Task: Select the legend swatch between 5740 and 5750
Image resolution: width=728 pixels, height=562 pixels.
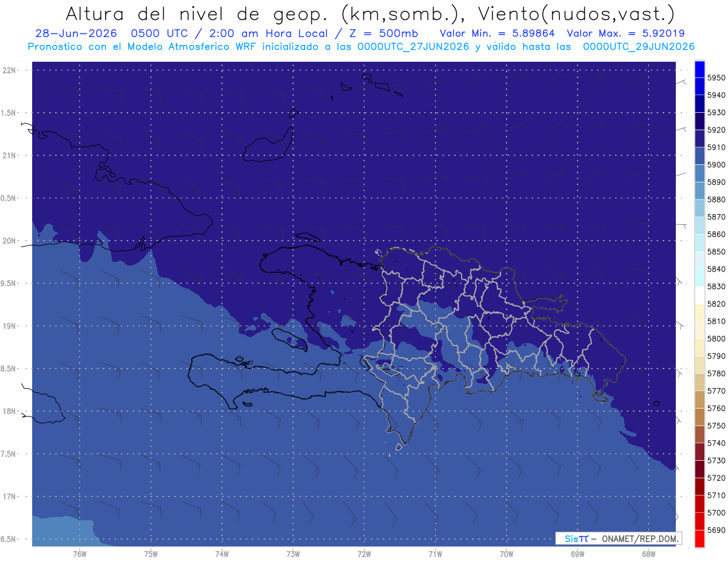Action: click(x=699, y=434)
